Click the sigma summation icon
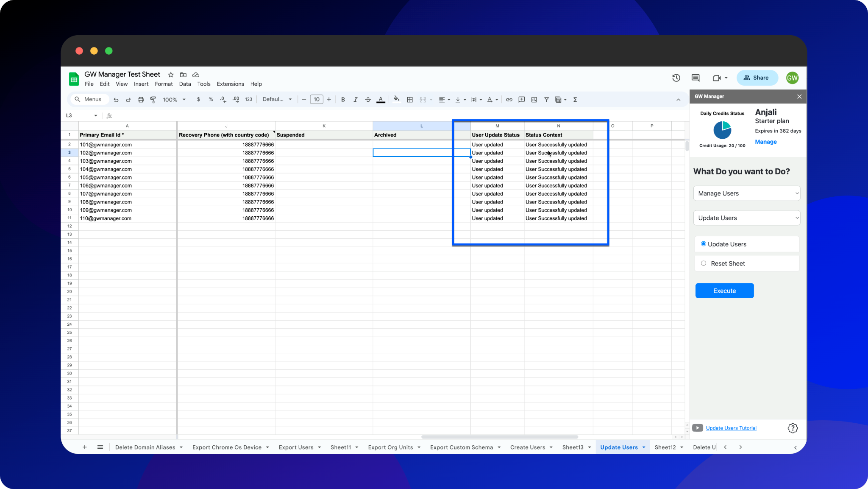Viewport: 868px width, 489px height. click(575, 99)
